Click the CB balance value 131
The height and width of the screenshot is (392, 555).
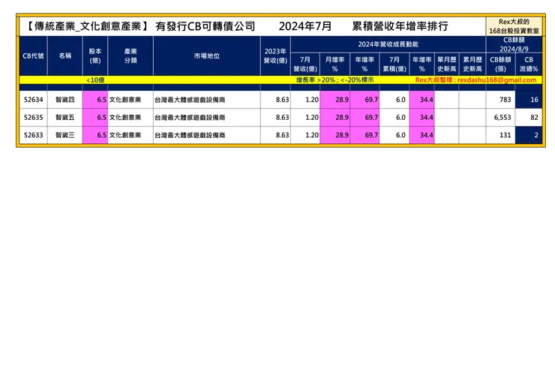[x=500, y=135]
